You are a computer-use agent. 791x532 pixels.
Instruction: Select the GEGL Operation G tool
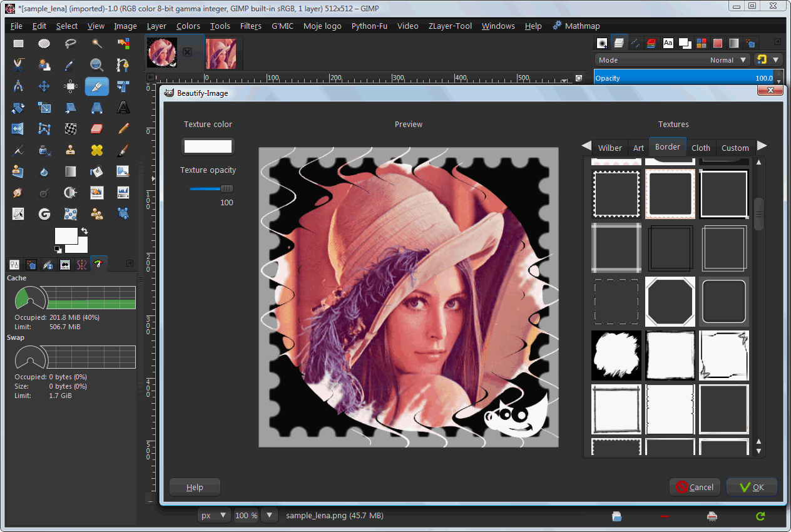click(44, 214)
